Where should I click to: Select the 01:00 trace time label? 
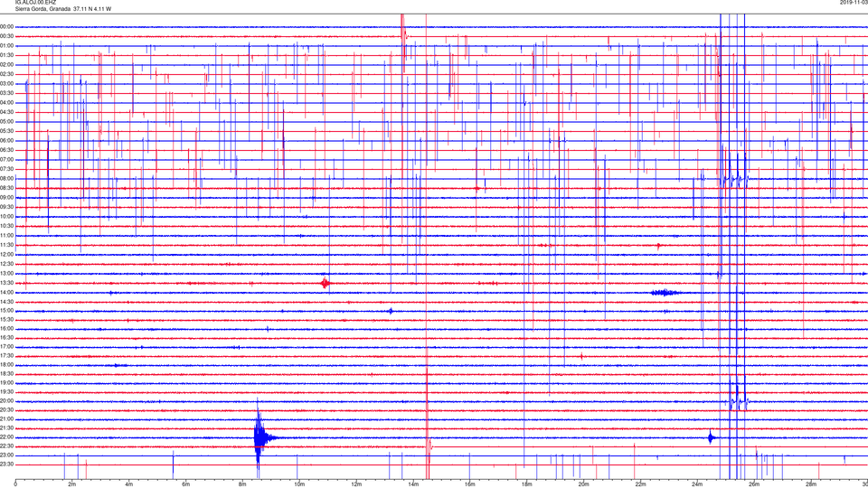[x=7, y=45]
